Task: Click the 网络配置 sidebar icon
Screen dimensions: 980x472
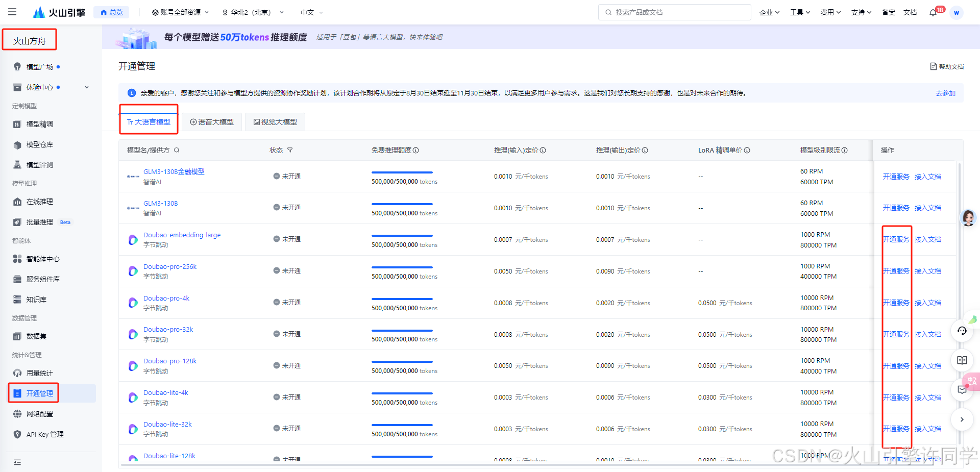Action: [x=17, y=414]
